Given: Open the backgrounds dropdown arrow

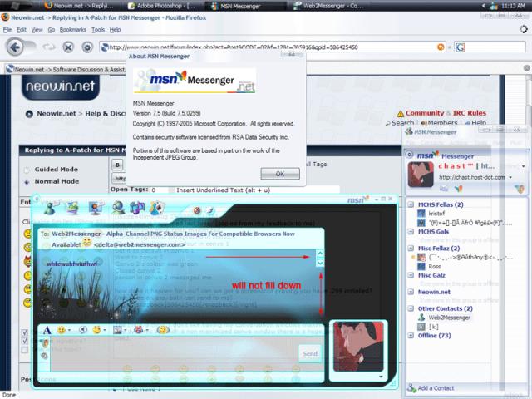Looking at the screenshot, I should click(x=126, y=330).
